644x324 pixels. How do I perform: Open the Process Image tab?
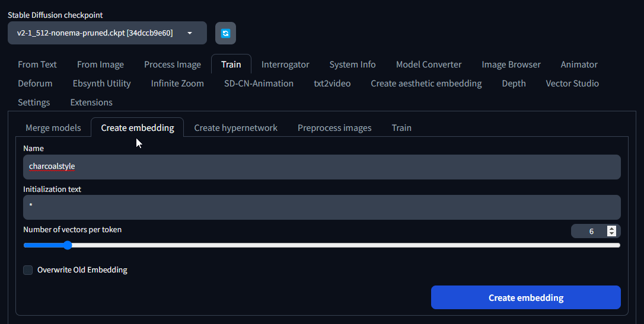tap(173, 65)
